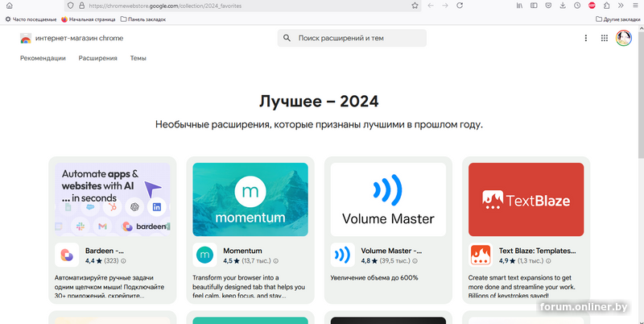Screen dimensions: 644x324
Task: Show more tools overflow chevron
Action: coord(621,6)
